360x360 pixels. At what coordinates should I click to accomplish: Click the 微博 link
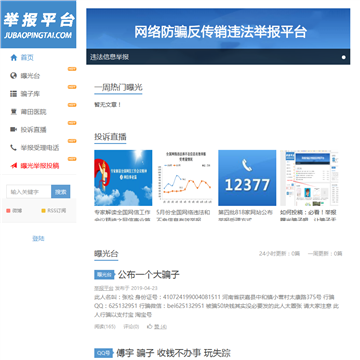(x=17, y=211)
